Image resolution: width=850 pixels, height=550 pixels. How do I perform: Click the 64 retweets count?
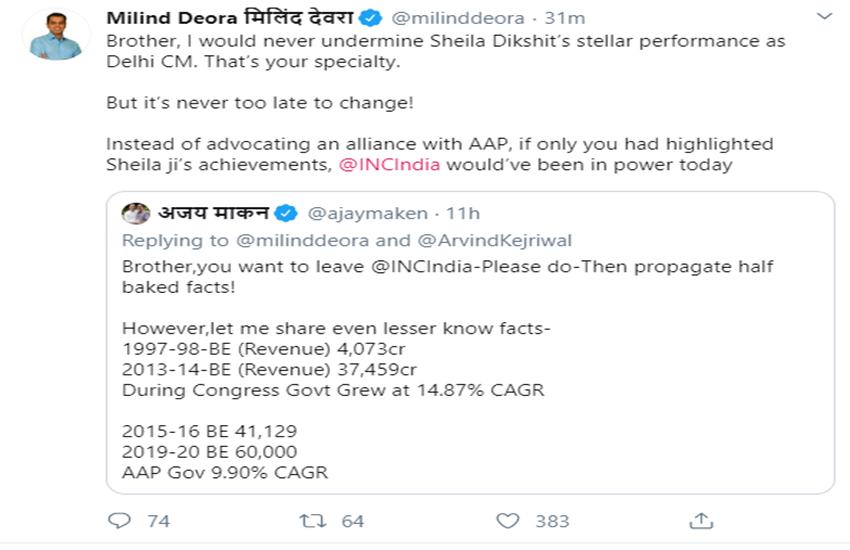(352, 521)
